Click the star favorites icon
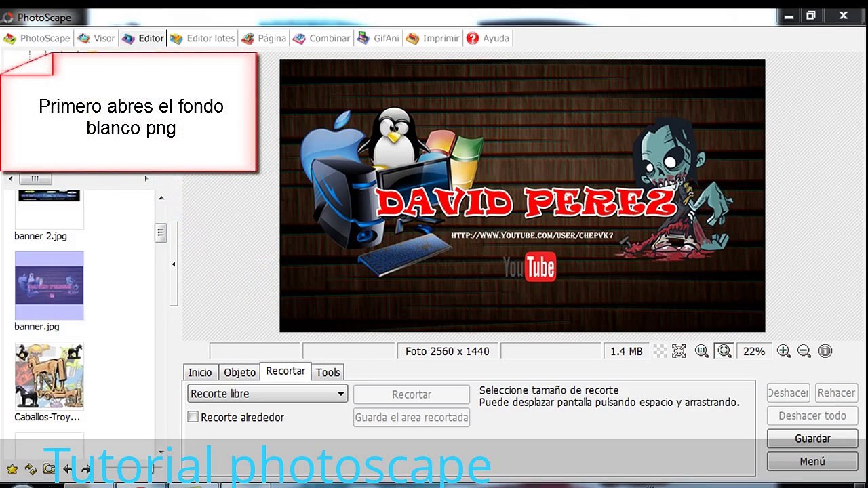 [12, 469]
